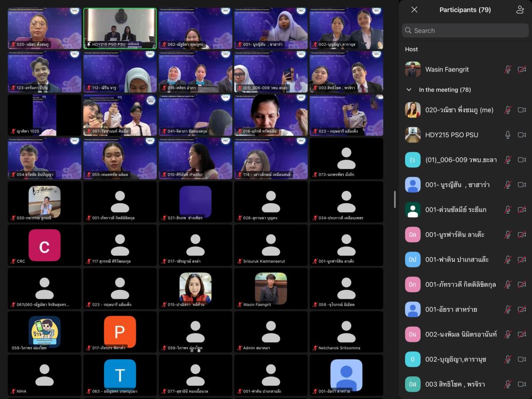The height and width of the screenshot is (399, 532).
Task: Toggle microphone for 020 (me) in list
Action: pos(508,110)
